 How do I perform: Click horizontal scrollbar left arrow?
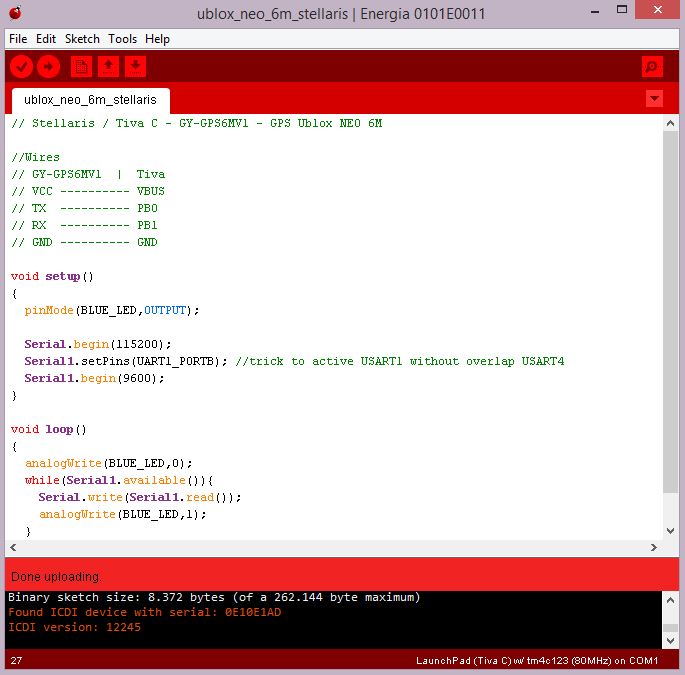pos(13,547)
